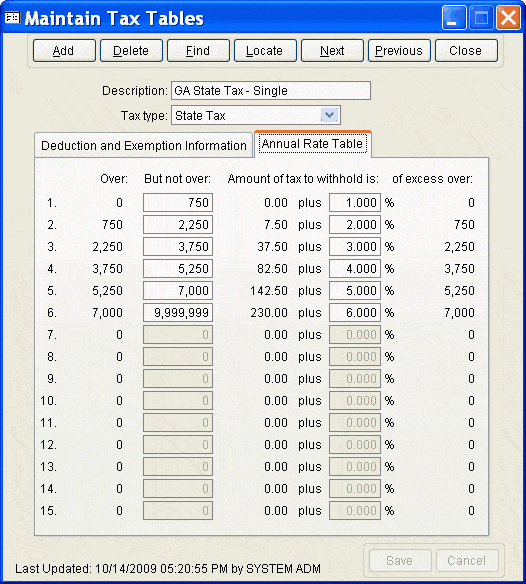Click the 142.50 tax amount in row 5
The width and height of the screenshot is (526, 584).
coord(269,291)
